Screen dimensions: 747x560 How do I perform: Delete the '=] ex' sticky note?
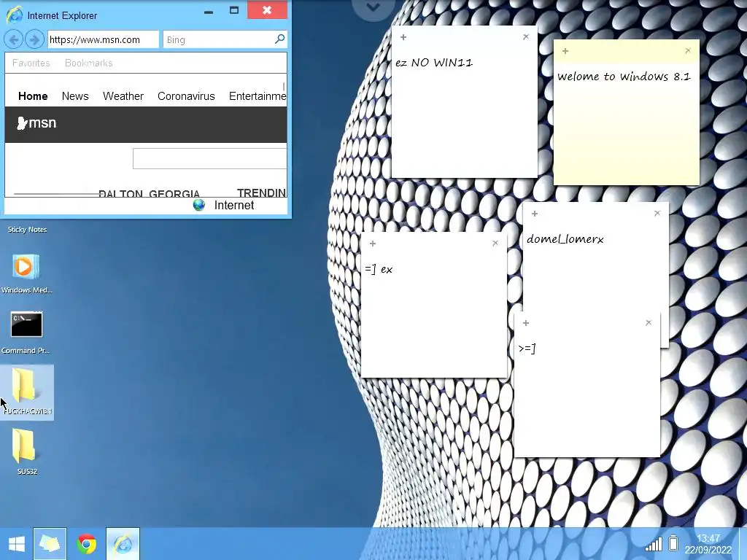495,243
